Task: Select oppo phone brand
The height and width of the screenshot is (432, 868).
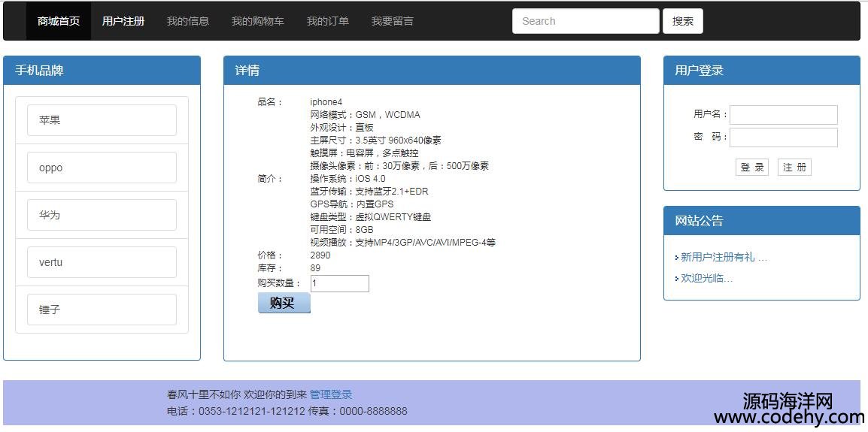Action: click(x=102, y=168)
